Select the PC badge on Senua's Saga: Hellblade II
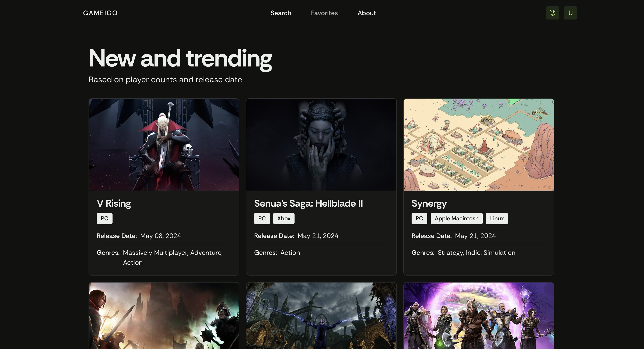This screenshot has width=644, height=349. 262,218
